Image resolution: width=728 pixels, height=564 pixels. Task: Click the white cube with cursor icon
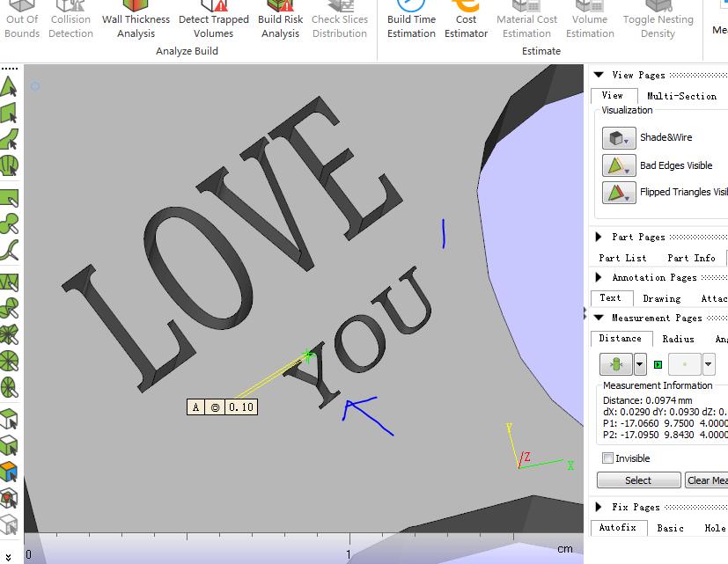coord(10,419)
